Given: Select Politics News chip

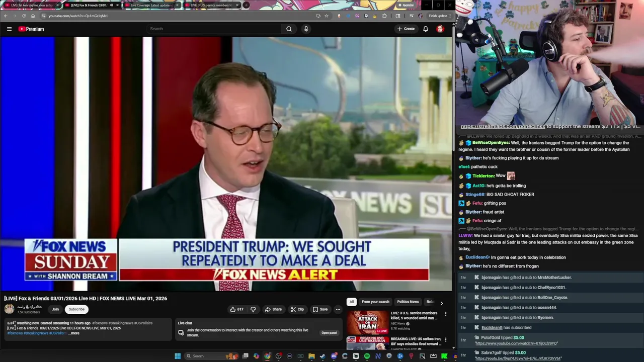Looking at the screenshot, I should click(408, 302).
